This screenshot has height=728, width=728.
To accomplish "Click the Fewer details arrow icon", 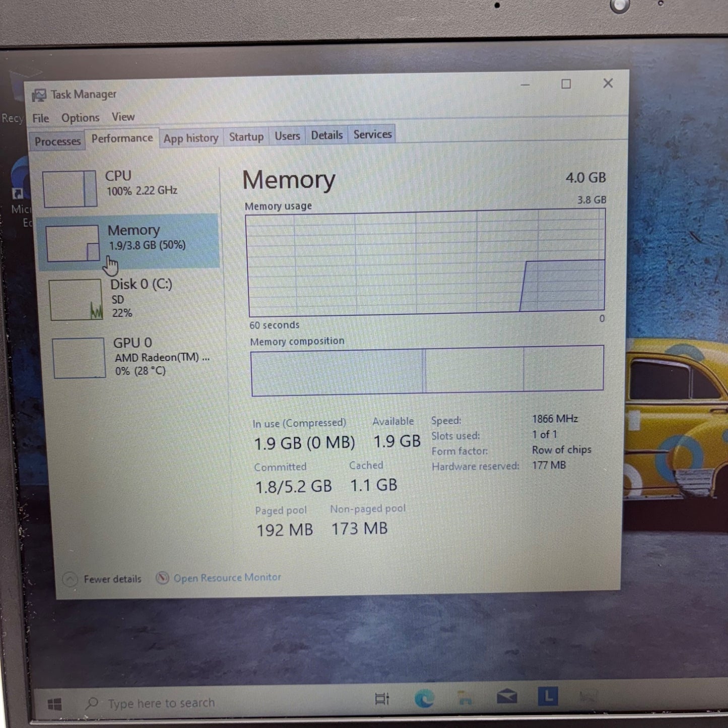I will pyautogui.click(x=70, y=579).
